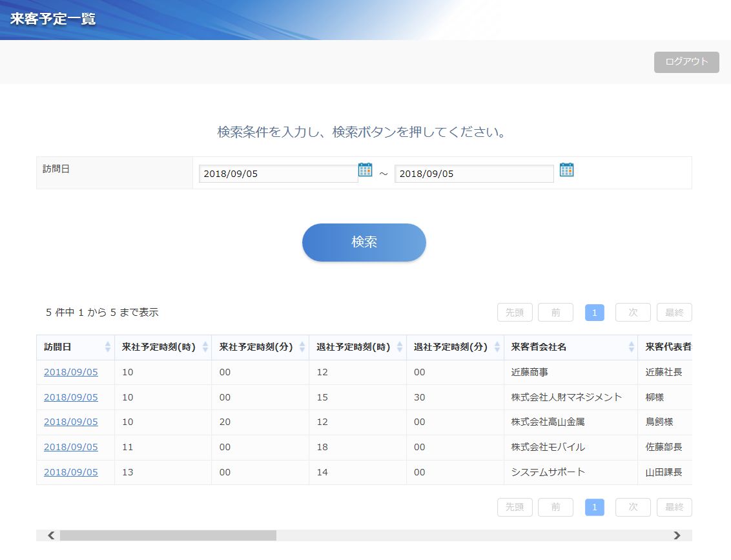Click the 検索 search button

[364, 242]
